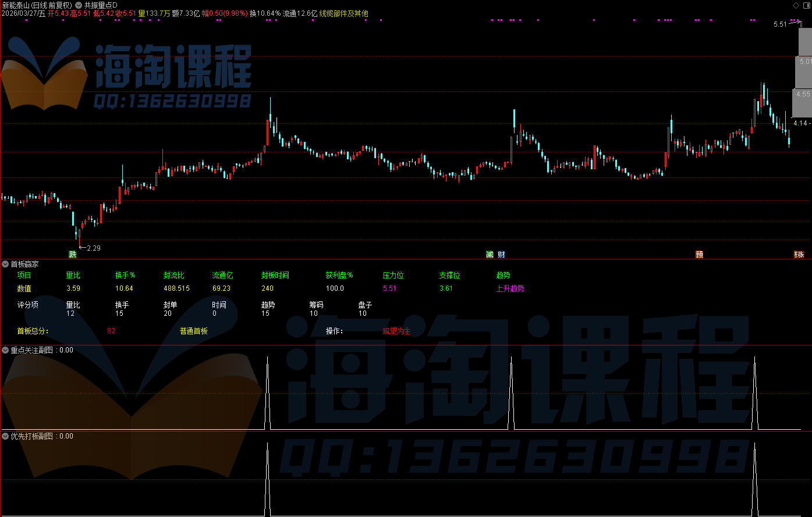This screenshot has width=812, height=517.
Task: Click the diamond icon at top right
Action: click(796, 5)
